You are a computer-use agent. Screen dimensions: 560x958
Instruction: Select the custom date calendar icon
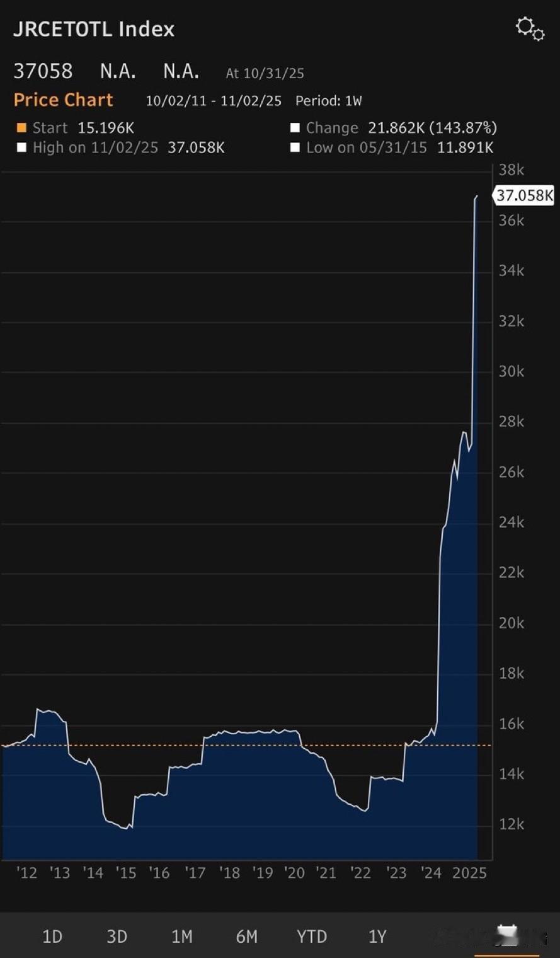coord(507,935)
